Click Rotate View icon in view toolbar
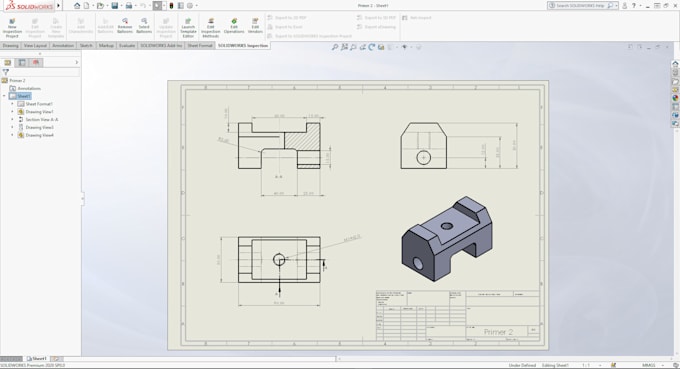The height and width of the screenshot is (369, 680). 372,47
